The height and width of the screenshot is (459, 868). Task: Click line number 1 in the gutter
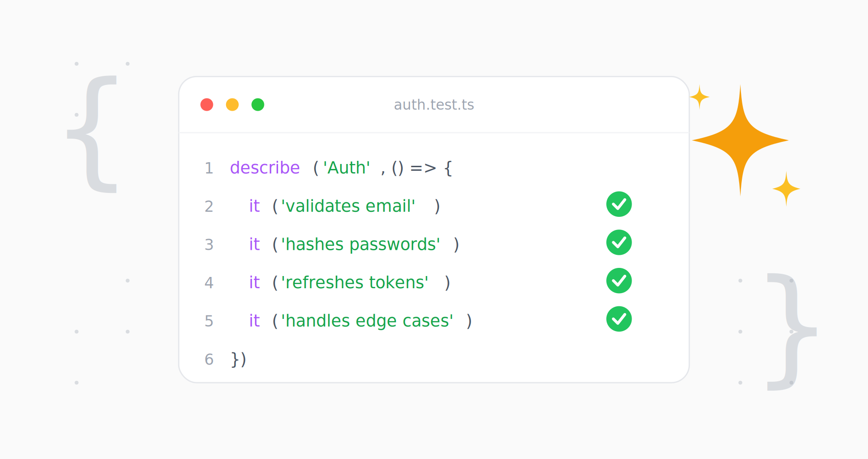pyautogui.click(x=208, y=168)
